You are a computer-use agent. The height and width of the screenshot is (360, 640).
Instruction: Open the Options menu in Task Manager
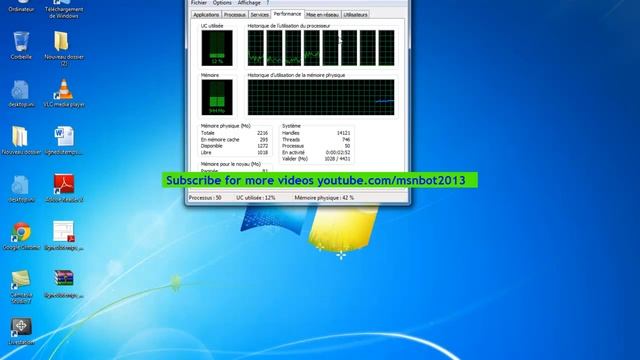[222, 3]
